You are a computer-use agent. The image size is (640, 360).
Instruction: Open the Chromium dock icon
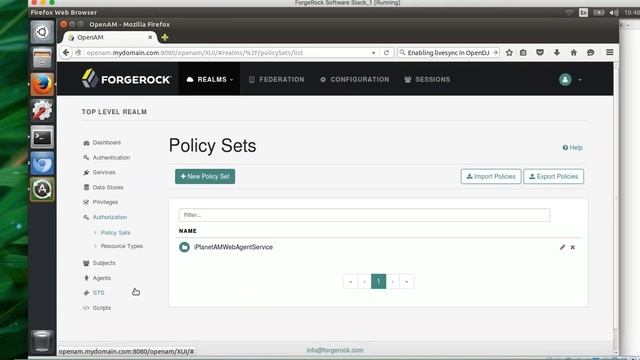42,163
